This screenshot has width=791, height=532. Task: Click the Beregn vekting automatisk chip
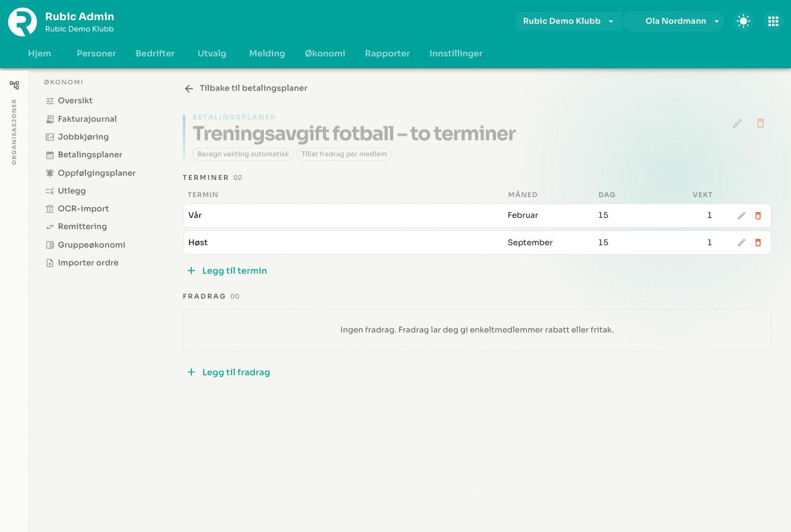coord(243,154)
